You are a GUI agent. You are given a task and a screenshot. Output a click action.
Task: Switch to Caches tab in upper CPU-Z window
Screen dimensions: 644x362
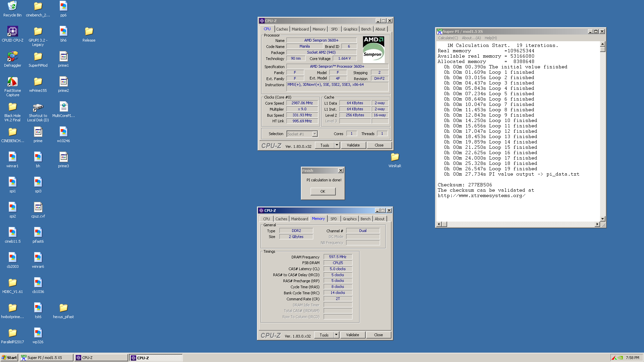282,29
